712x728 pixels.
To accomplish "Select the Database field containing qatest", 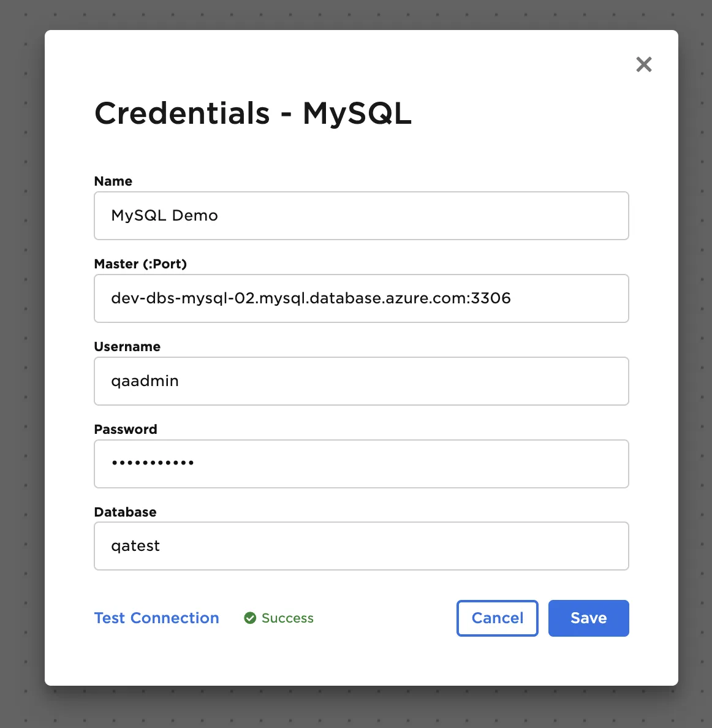I will click(x=361, y=546).
